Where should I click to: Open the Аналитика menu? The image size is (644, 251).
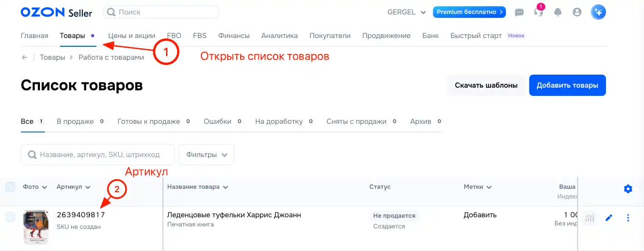click(280, 36)
